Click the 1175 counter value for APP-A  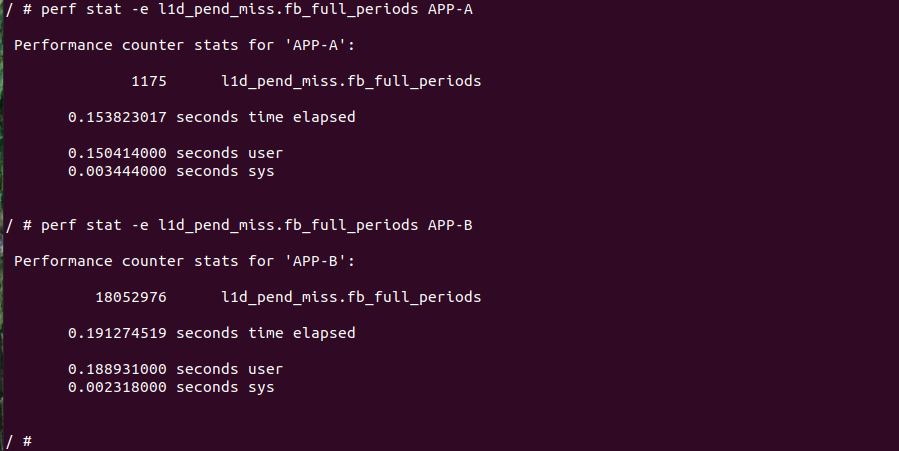[x=149, y=81]
